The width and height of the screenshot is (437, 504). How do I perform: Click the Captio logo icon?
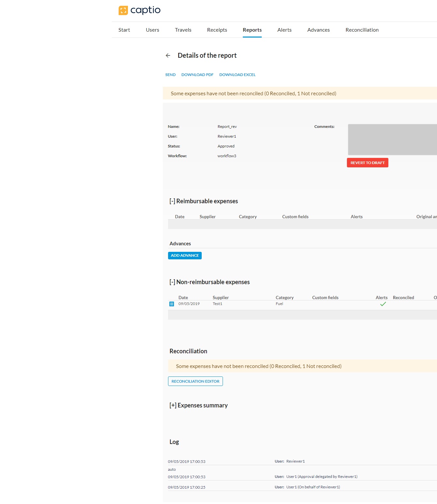[123, 10]
